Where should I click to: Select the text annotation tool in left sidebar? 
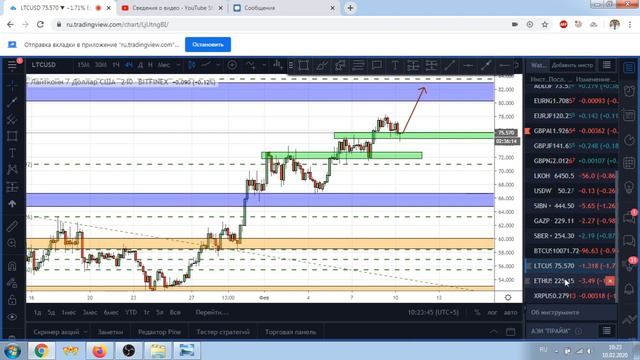(12, 153)
